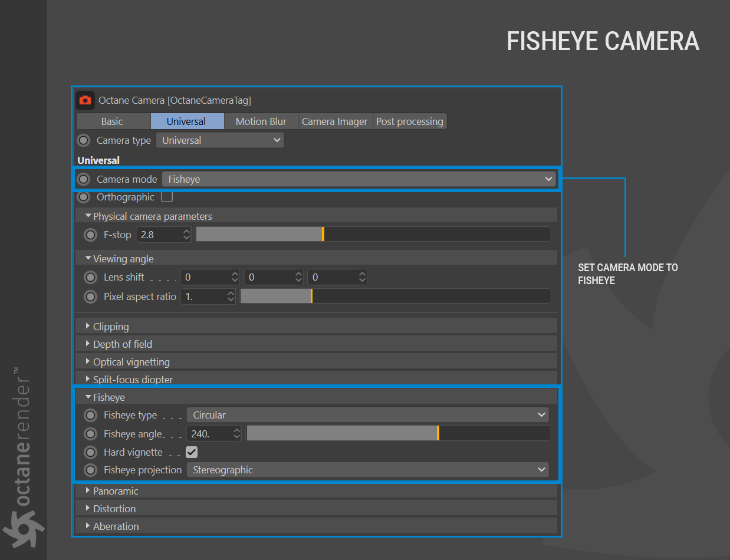Click the keyframe dot next to Lens shift
The image size is (730, 560).
point(90,277)
